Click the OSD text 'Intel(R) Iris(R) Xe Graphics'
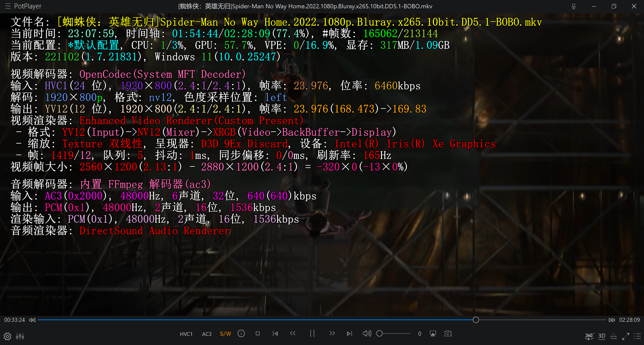Image resolution: width=644 pixels, height=345 pixels. point(415,144)
